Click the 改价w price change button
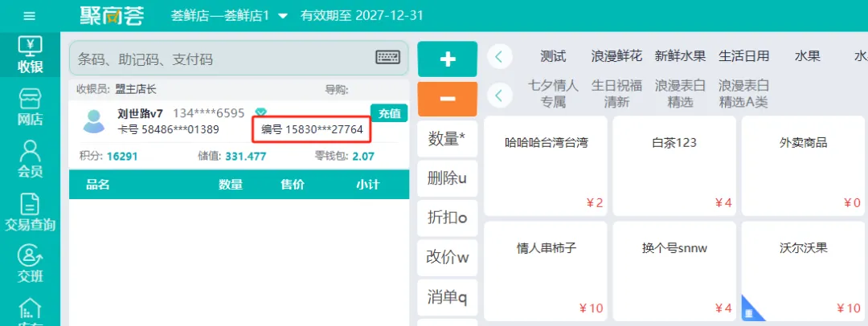This screenshot has width=868, height=326. (448, 258)
